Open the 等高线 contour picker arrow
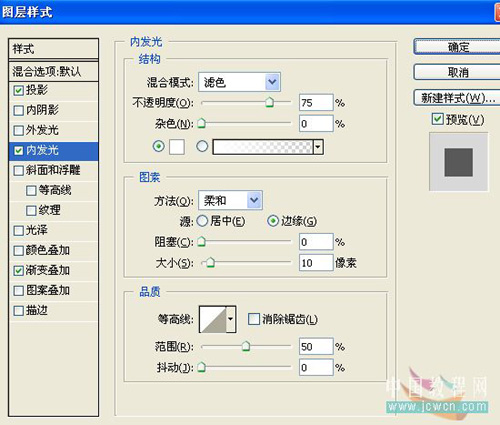 pyautogui.click(x=231, y=319)
